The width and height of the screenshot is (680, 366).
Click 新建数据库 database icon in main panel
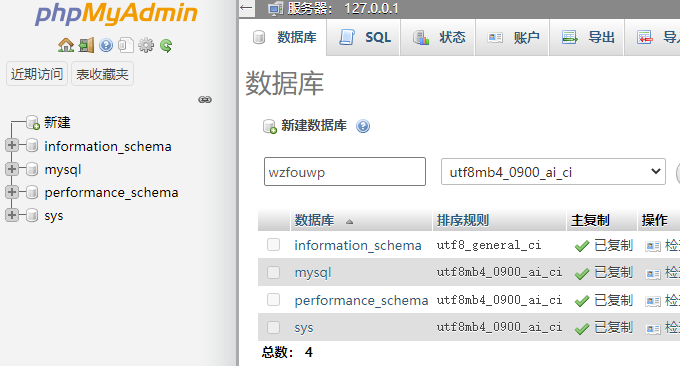[x=270, y=126]
